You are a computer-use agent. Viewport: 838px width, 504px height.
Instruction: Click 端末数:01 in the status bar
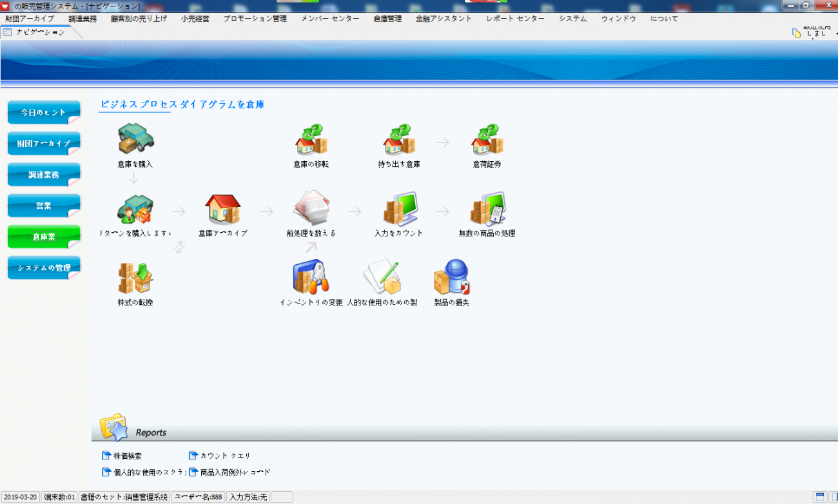(x=59, y=497)
